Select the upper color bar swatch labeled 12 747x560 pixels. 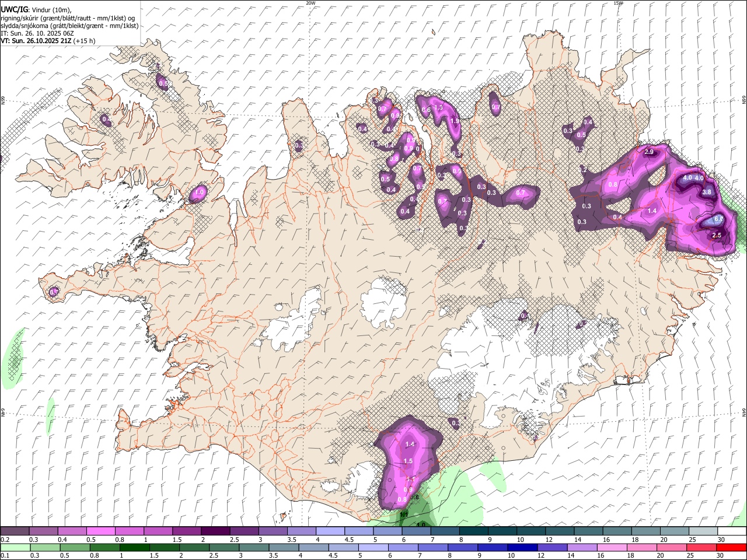(x=560, y=531)
